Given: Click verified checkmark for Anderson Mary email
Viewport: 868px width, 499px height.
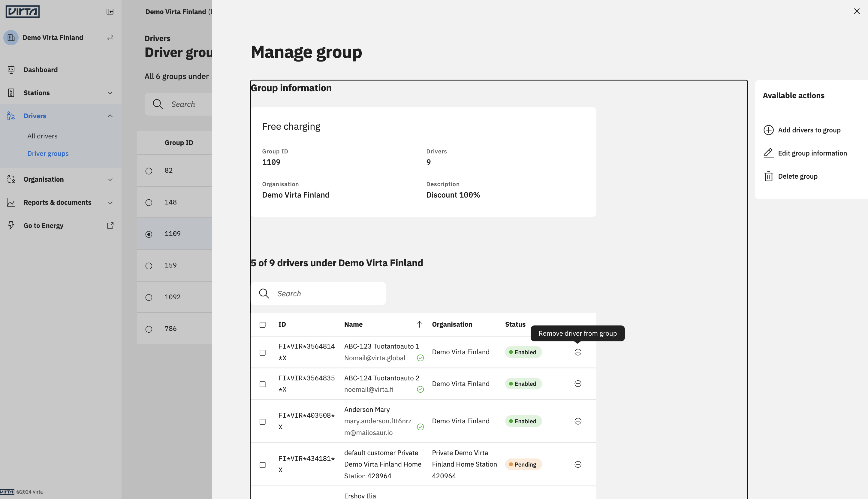Looking at the screenshot, I should tap(420, 427).
